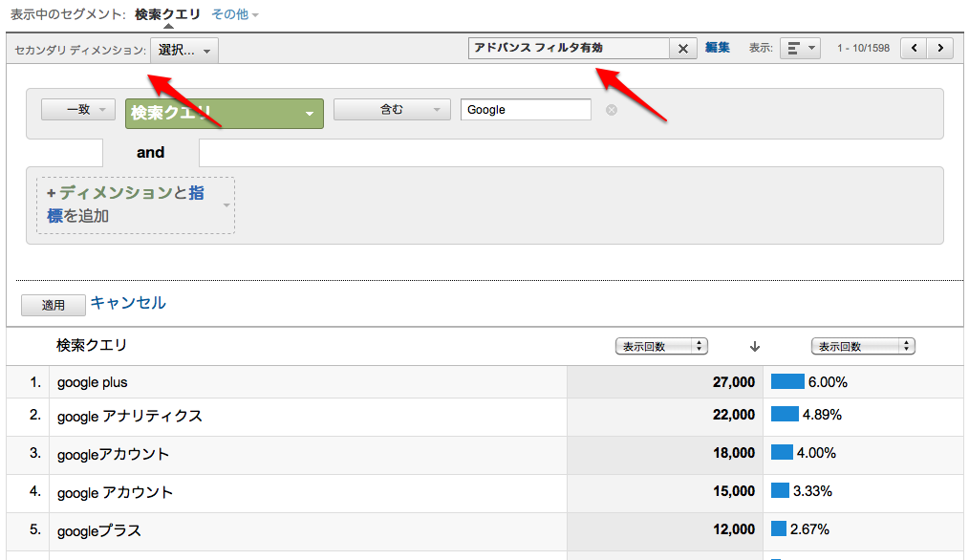Click the advanced filter search box

tap(569, 48)
